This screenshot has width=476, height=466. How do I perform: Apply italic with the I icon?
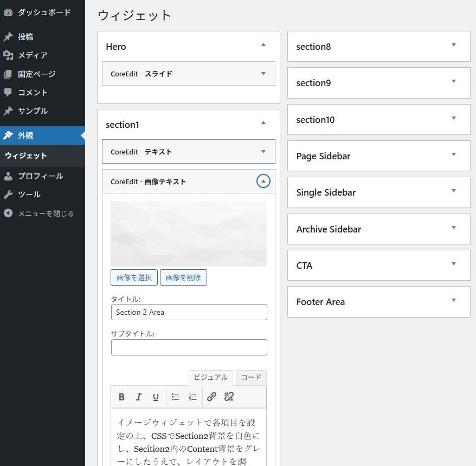(139, 397)
